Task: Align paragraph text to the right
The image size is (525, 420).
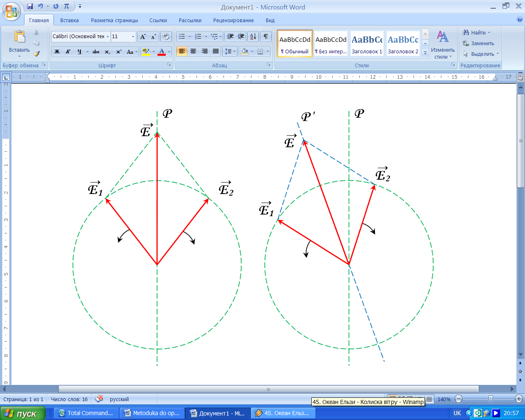Action: tap(204, 51)
